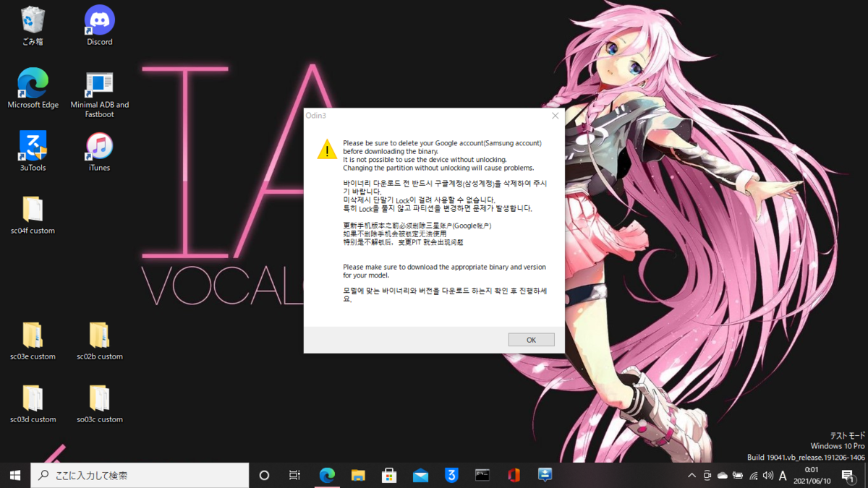The height and width of the screenshot is (488, 868).
Task: Open the Command Prompt taskbar icon
Action: tap(482, 475)
